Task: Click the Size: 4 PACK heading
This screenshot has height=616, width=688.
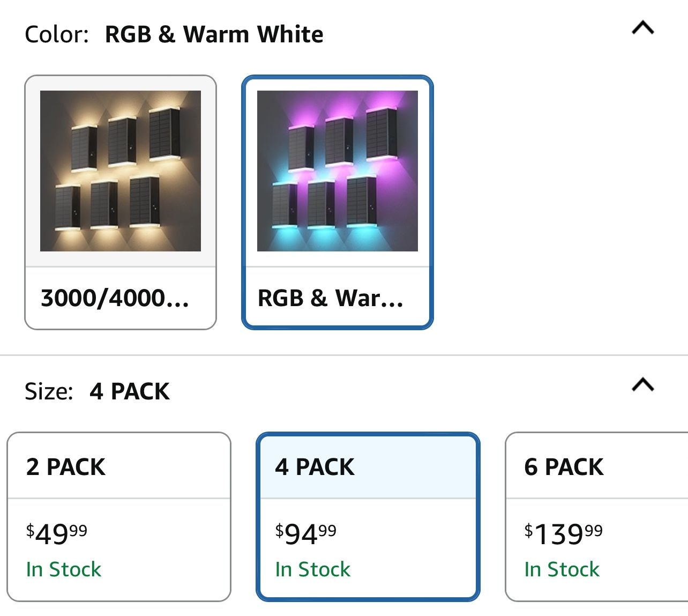Action: coord(97,391)
